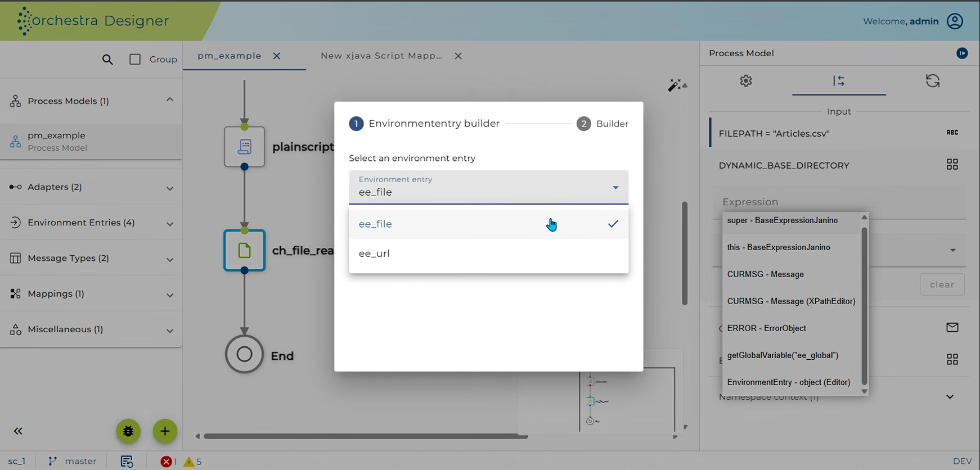Close the pm_example tab
Viewport: 980px width, 470px height.
point(277,56)
